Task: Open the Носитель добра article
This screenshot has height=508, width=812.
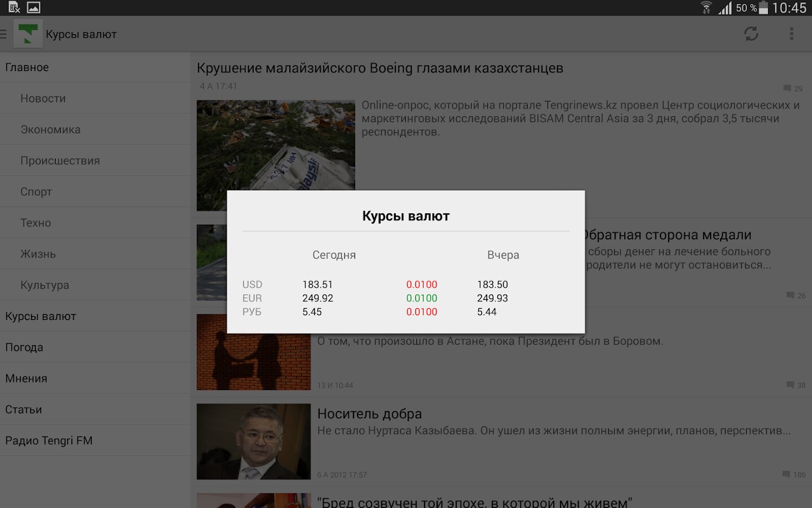Action: [x=369, y=414]
